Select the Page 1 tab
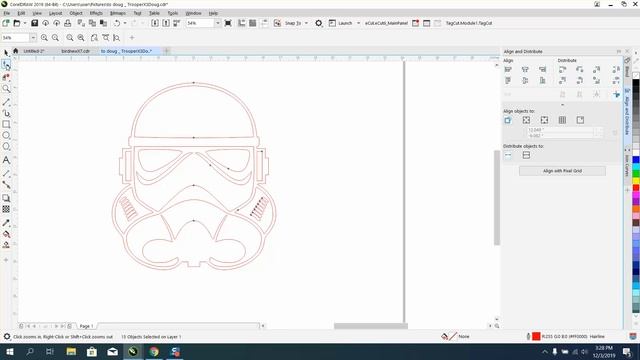 coord(86,326)
